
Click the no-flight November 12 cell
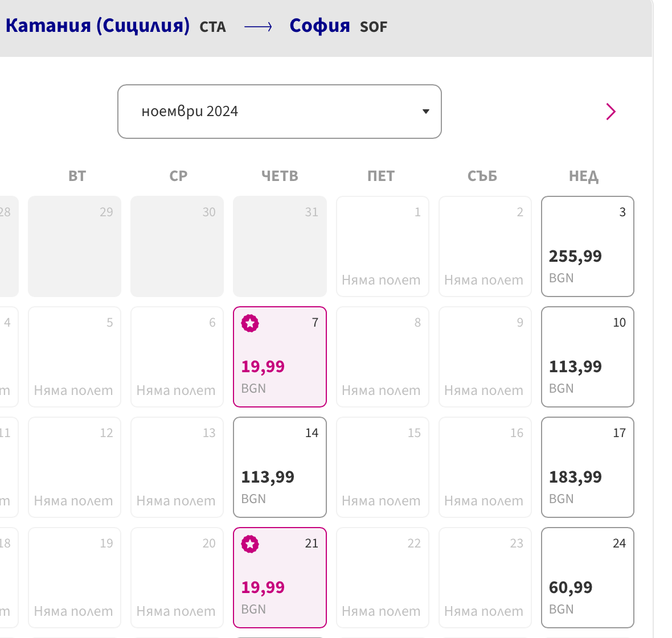(75, 467)
